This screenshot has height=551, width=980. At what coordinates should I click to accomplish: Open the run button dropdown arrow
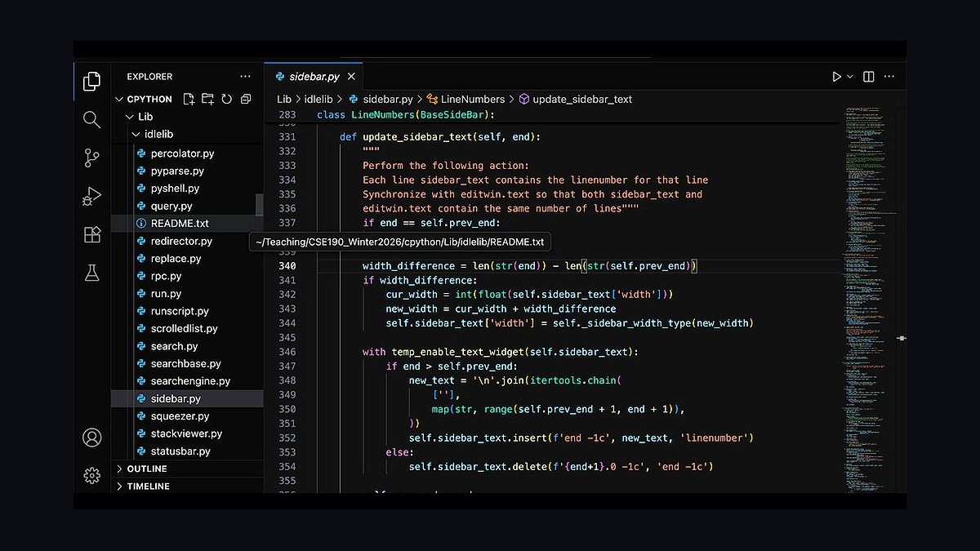850,77
